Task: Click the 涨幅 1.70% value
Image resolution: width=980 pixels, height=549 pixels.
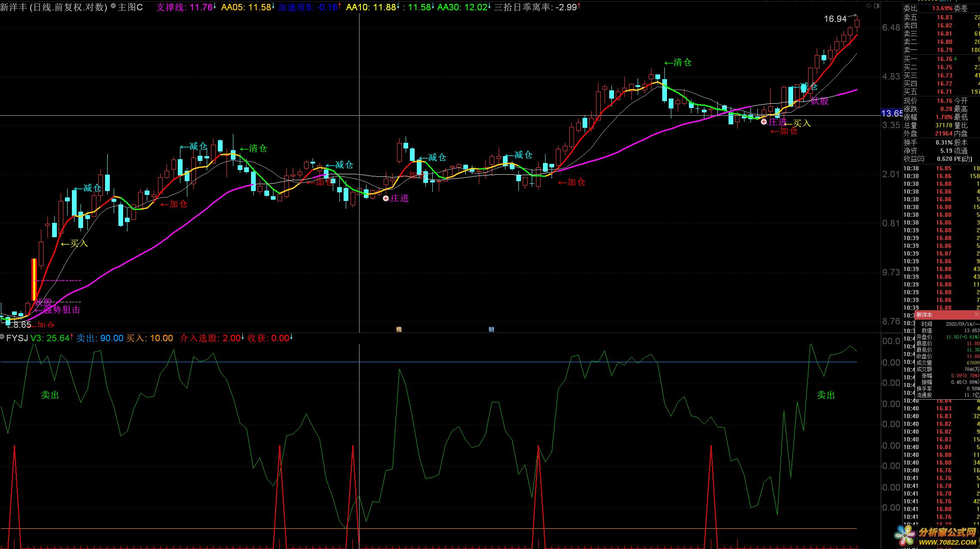Action: [x=943, y=117]
